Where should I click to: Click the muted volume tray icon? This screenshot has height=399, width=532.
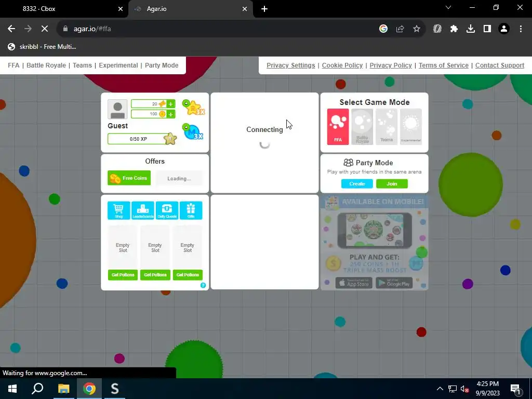pos(465,389)
